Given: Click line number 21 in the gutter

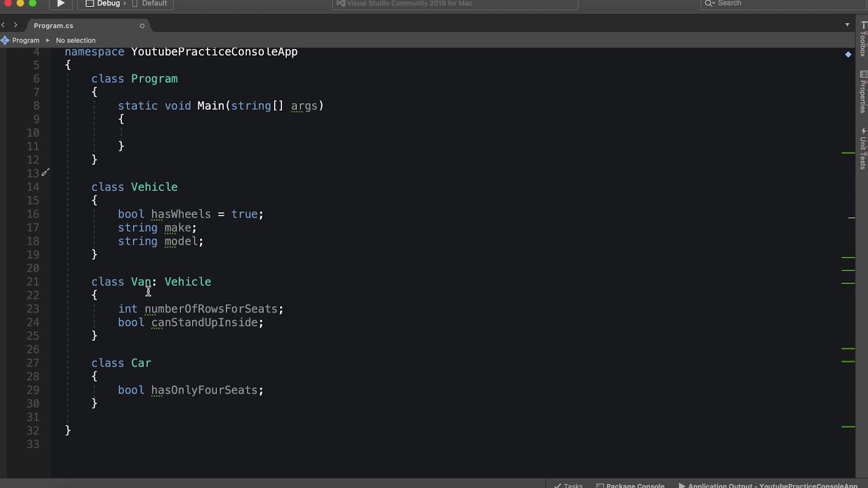Looking at the screenshot, I should pos(33,282).
